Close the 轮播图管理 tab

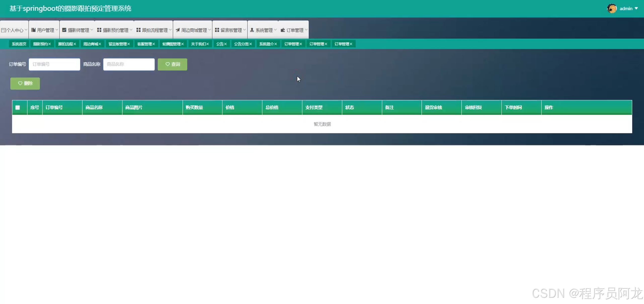pos(182,44)
